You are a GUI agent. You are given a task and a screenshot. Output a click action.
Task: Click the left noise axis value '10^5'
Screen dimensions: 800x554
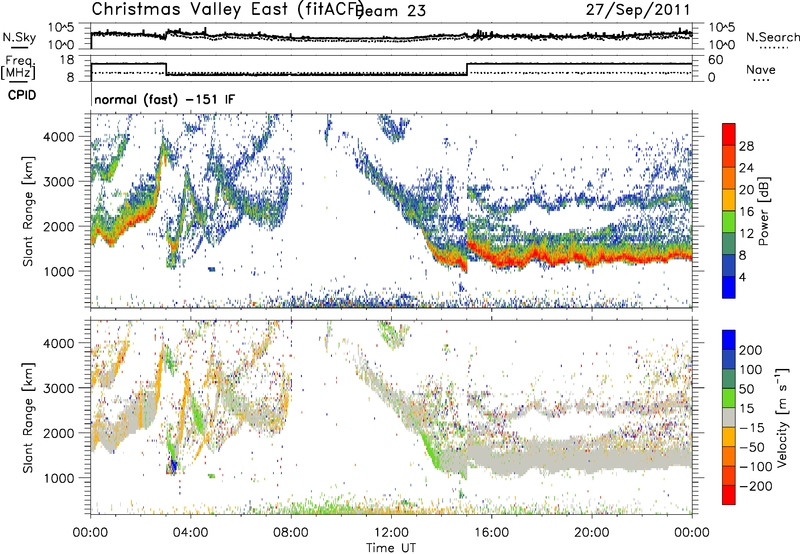61,28
